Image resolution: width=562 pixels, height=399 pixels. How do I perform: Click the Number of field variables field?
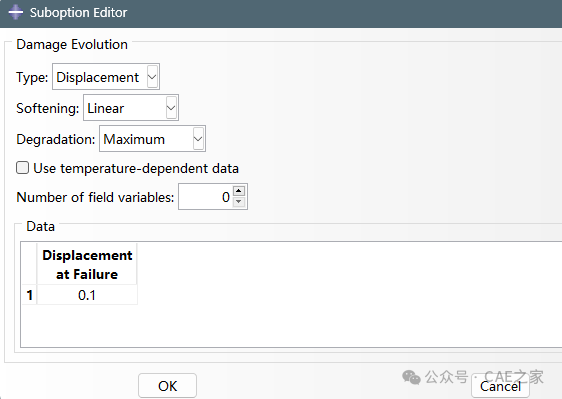coord(206,196)
